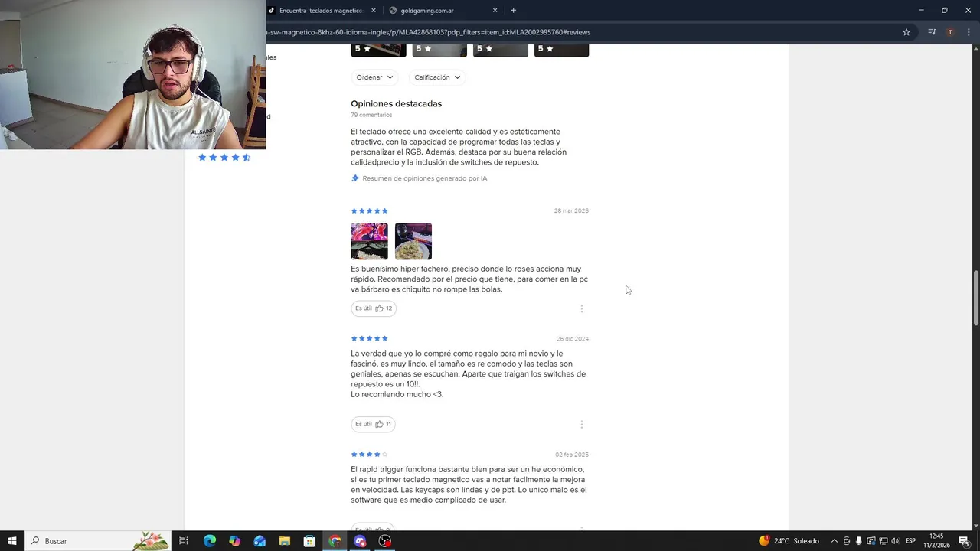The image size is (980, 551).
Task: Click the AI summary sparkle icon
Action: point(354,178)
